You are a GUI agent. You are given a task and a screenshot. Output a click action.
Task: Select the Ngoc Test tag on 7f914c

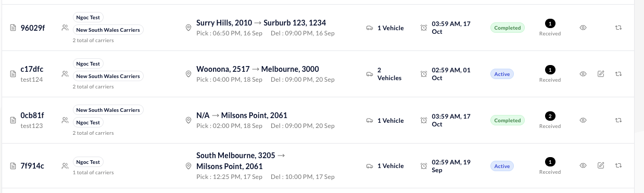tap(88, 162)
